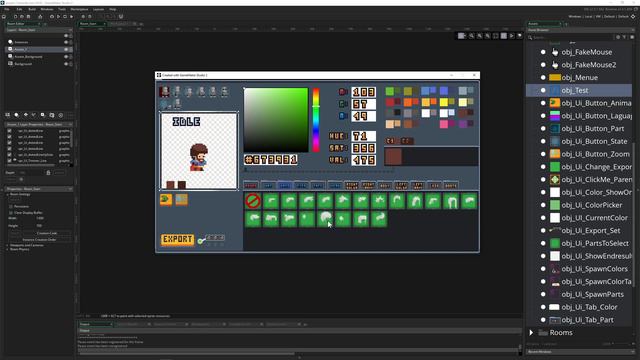Screen dimensions: 640x360
Task: Toggle the Clear Display Buffer checkbox
Action: click(11, 213)
